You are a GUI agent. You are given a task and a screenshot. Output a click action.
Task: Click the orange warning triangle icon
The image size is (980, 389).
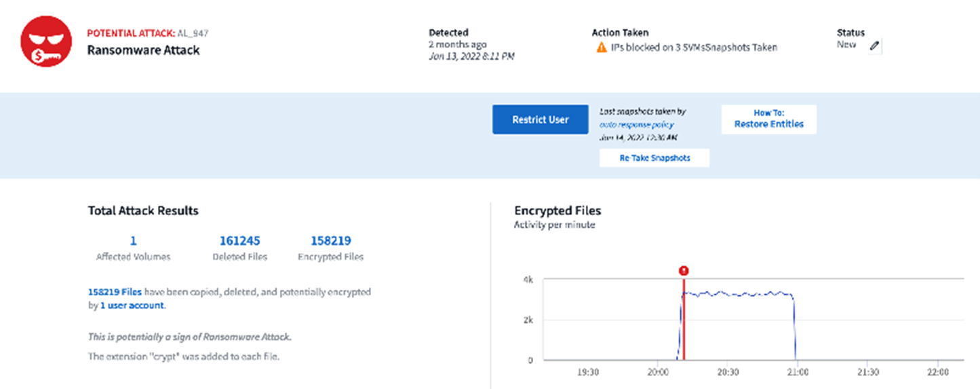tap(601, 48)
